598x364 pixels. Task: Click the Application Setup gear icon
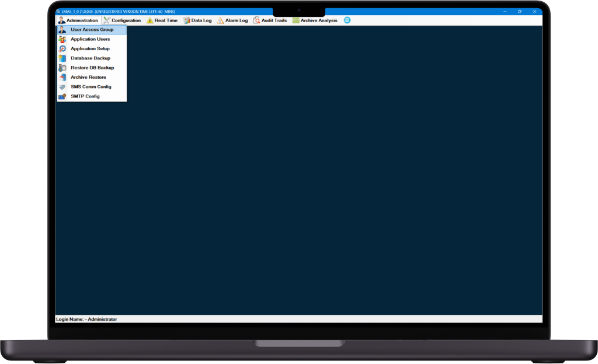pyautogui.click(x=62, y=49)
